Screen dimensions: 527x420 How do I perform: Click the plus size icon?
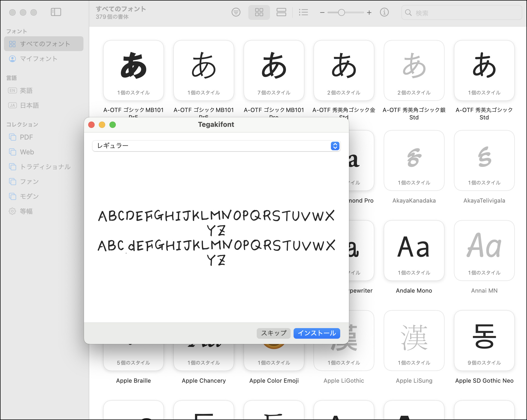point(369,12)
